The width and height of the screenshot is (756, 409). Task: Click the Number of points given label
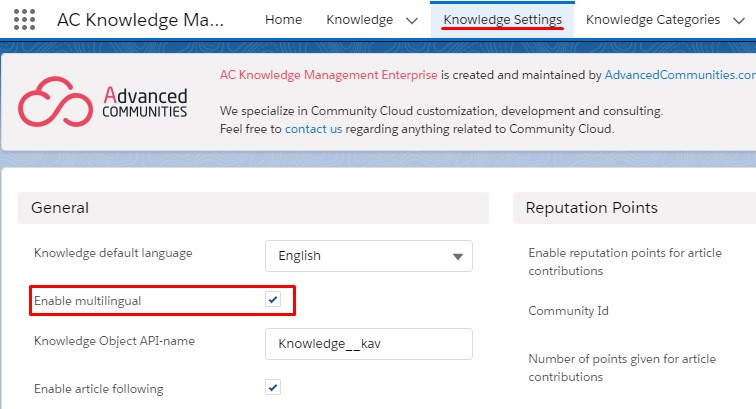tap(622, 368)
